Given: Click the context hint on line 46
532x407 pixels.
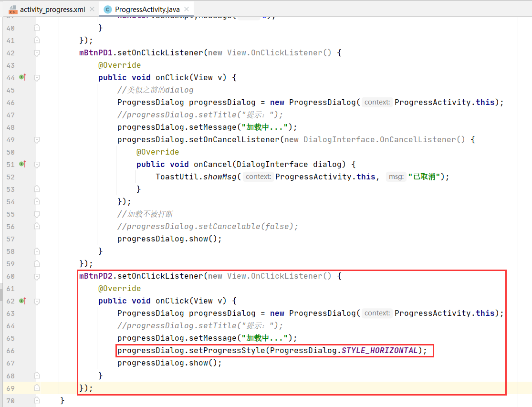Looking at the screenshot, I should (377, 102).
